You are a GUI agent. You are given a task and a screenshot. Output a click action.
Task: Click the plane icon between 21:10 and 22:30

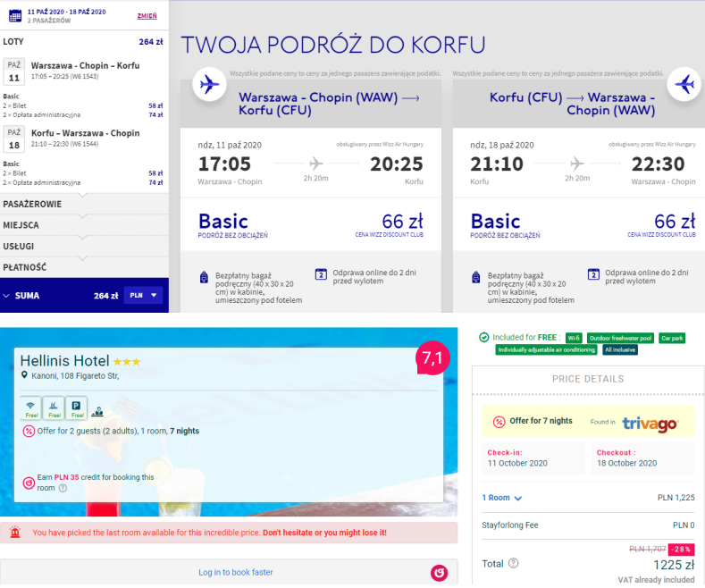click(x=577, y=164)
